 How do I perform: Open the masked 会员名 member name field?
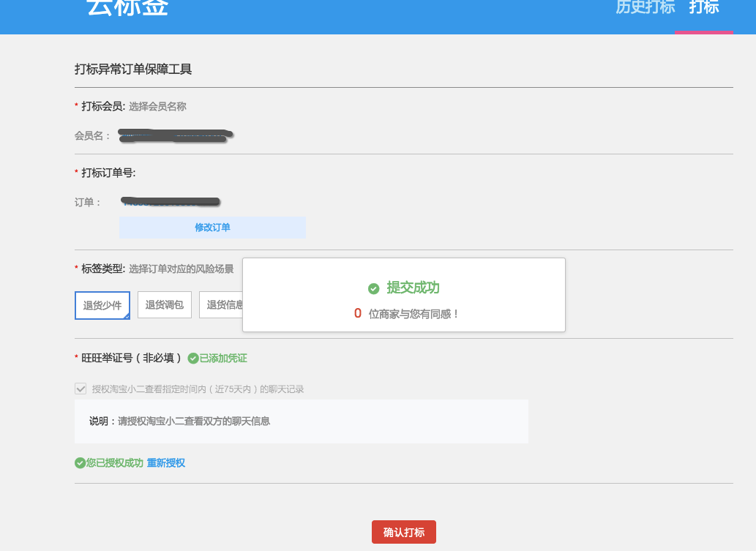pos(176,136)
